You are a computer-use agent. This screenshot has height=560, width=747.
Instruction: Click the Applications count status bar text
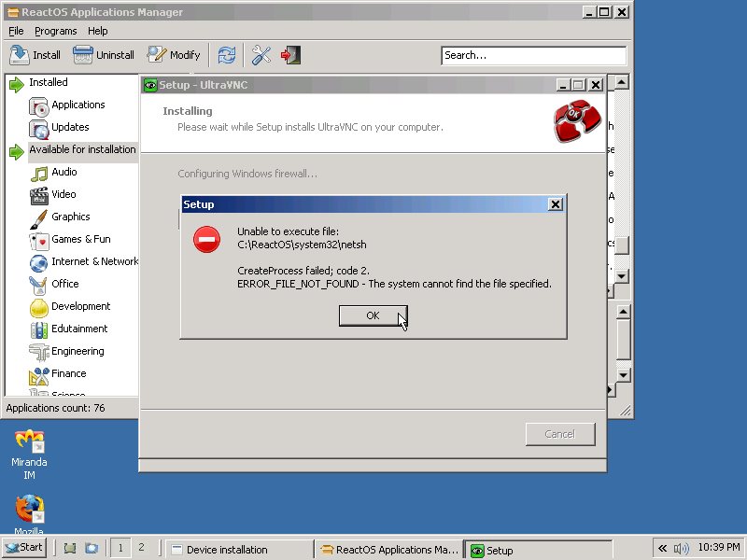pyautogui.click(x=55, y=408)
